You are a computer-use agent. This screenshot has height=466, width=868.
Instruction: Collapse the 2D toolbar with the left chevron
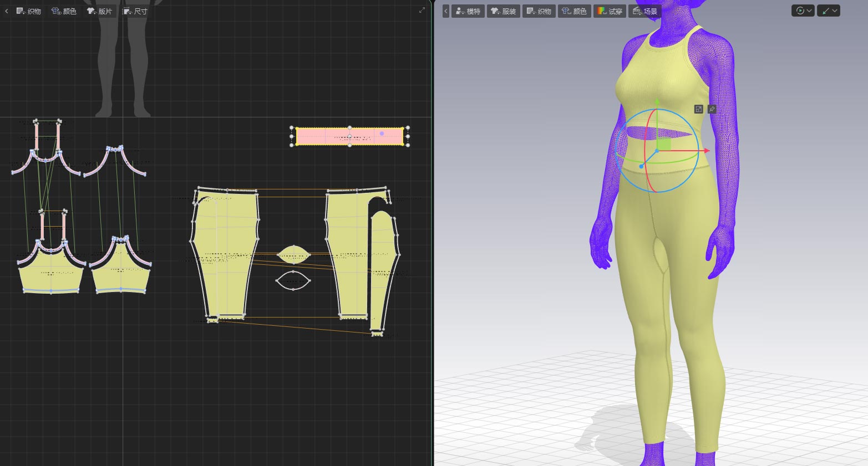click(x=6, y=11)
